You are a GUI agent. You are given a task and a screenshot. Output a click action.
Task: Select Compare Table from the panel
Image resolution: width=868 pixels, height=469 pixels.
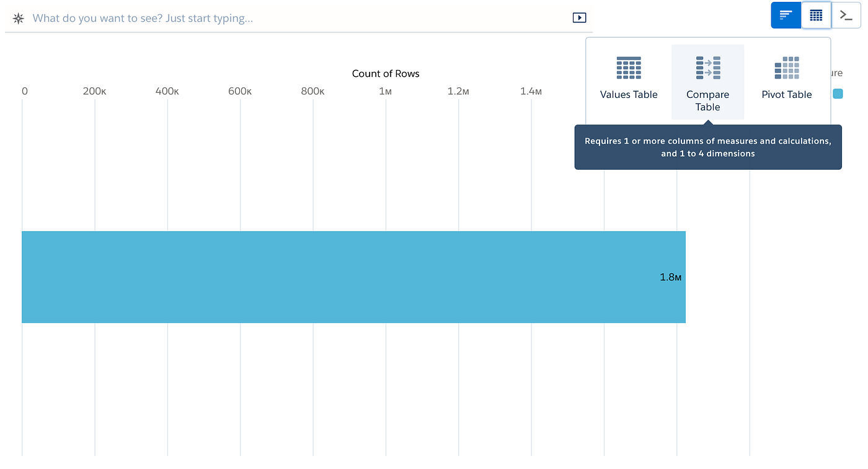coord(707,82)
